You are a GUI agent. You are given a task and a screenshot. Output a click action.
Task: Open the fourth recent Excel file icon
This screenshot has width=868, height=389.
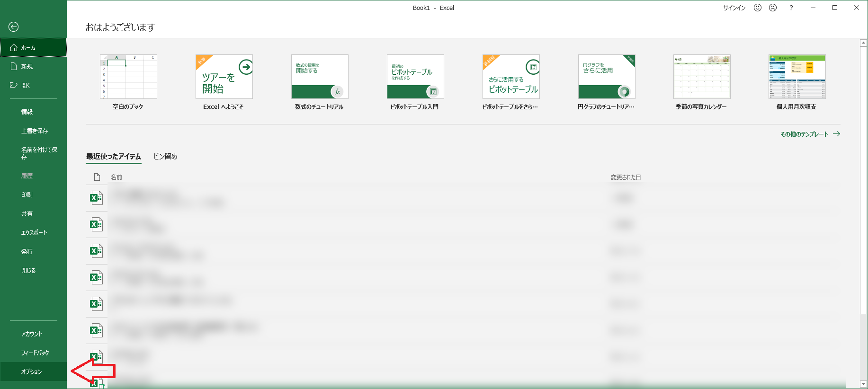point(96,277)
